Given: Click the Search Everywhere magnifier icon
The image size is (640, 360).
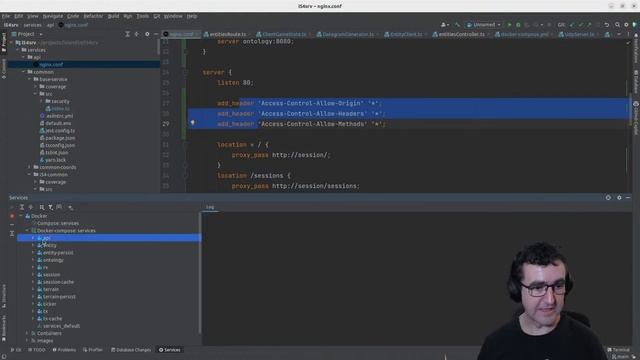Looking at the screenshot, I should pos(617,25).
